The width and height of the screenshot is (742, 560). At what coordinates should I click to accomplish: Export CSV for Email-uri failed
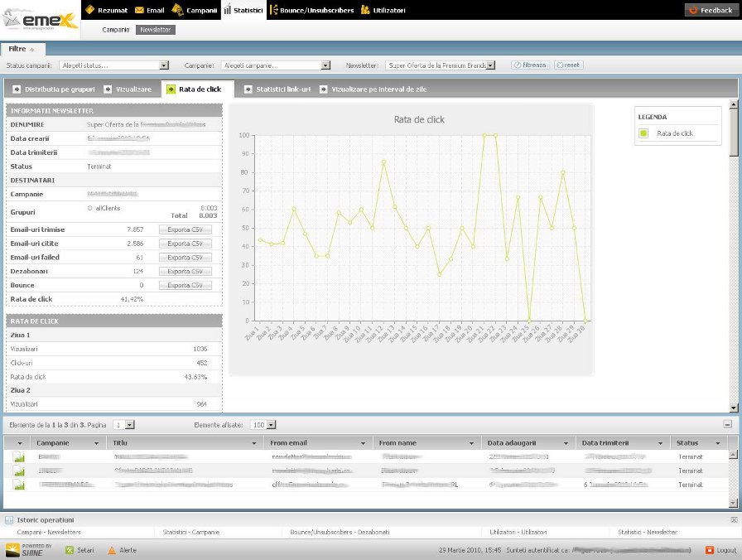tap(185, 258)
